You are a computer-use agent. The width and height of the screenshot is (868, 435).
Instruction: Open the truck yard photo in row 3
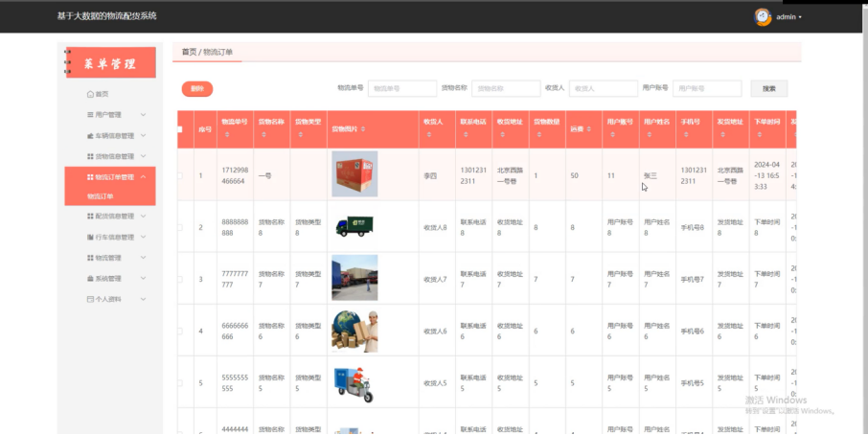pos(354,277)
